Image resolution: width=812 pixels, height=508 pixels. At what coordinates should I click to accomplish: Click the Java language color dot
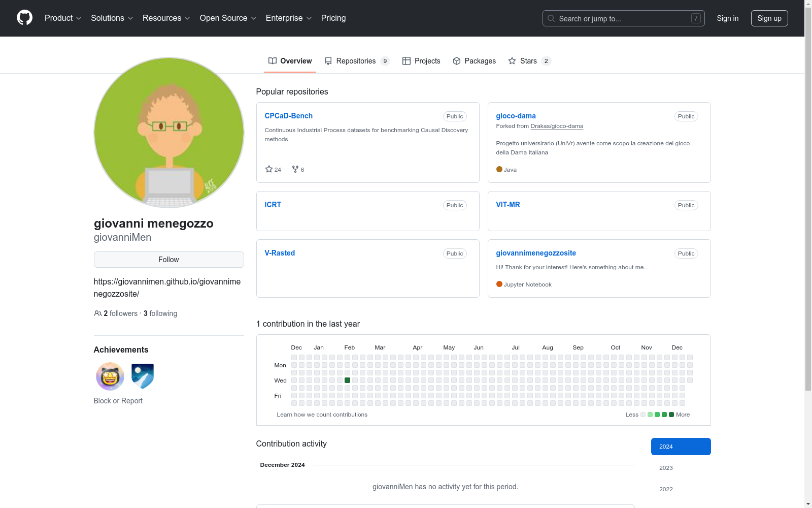[x=499, y=169]
